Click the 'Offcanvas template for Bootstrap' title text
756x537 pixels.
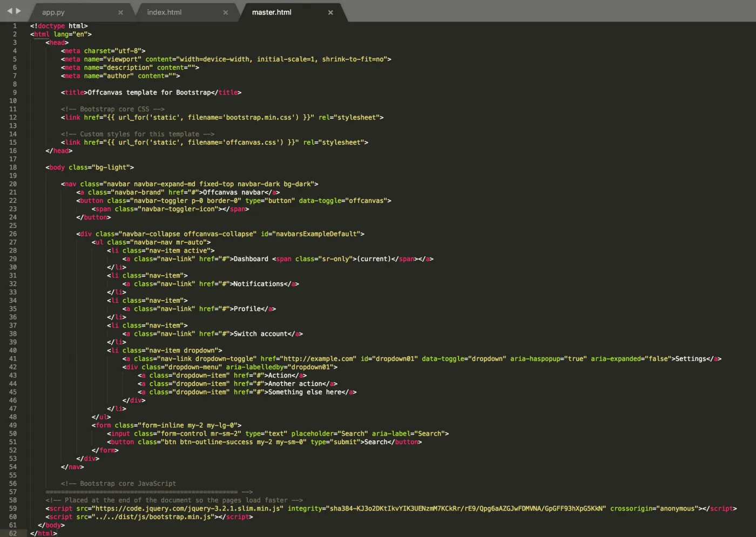pyautogui.click(x=149, y=92)
